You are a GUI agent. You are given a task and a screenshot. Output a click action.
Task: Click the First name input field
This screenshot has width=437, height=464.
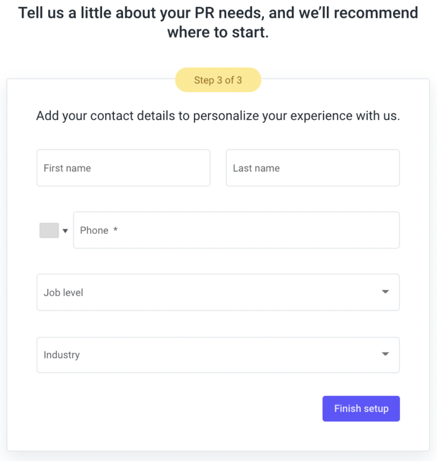coord(123,168)
